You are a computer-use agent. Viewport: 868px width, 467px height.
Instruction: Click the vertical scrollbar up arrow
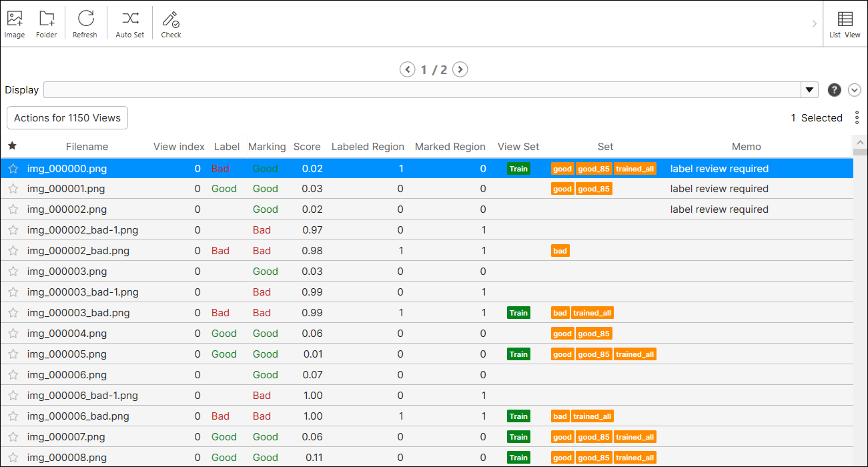[860, 142]
